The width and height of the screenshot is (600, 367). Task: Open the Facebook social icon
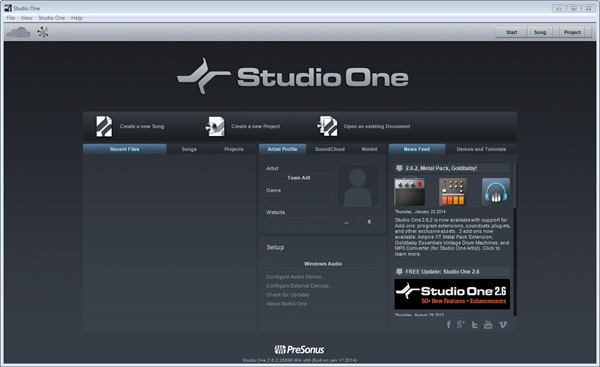coord(448,325)
